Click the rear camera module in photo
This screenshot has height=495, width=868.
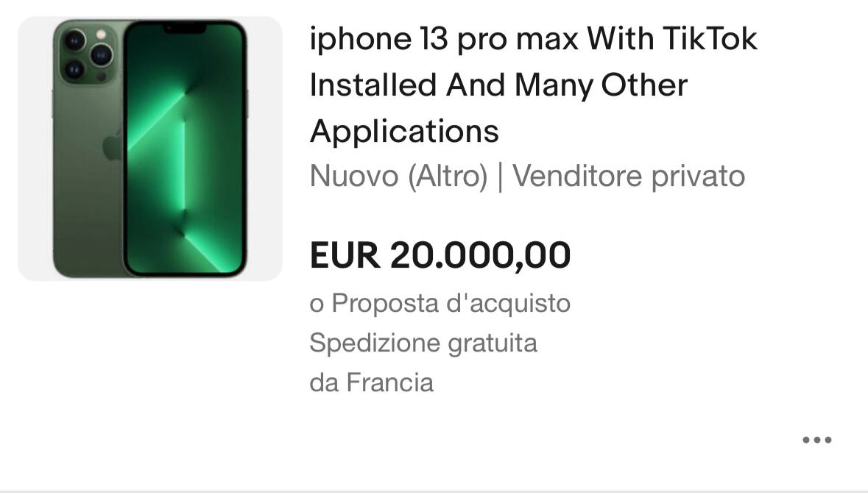pyautogui.click(x=88, y=54)
